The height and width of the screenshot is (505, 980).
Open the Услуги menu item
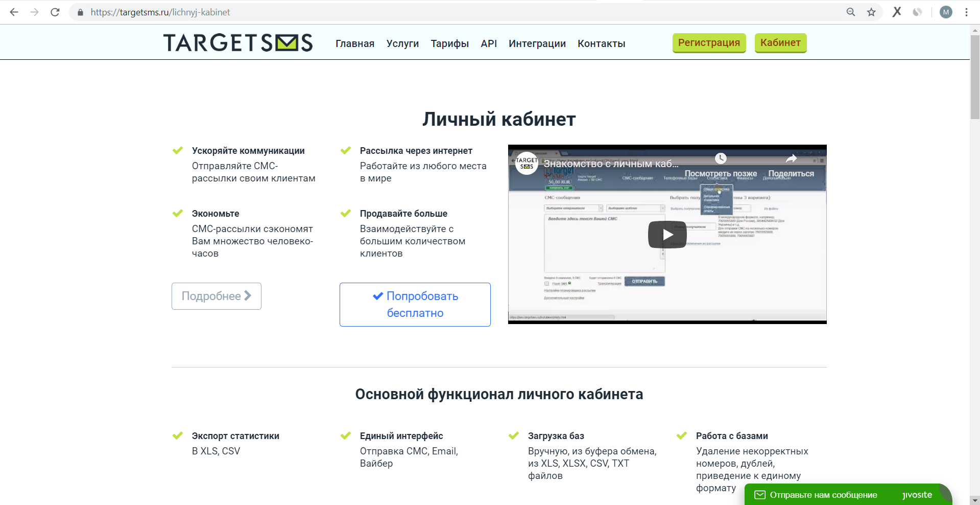click(402, 43)
